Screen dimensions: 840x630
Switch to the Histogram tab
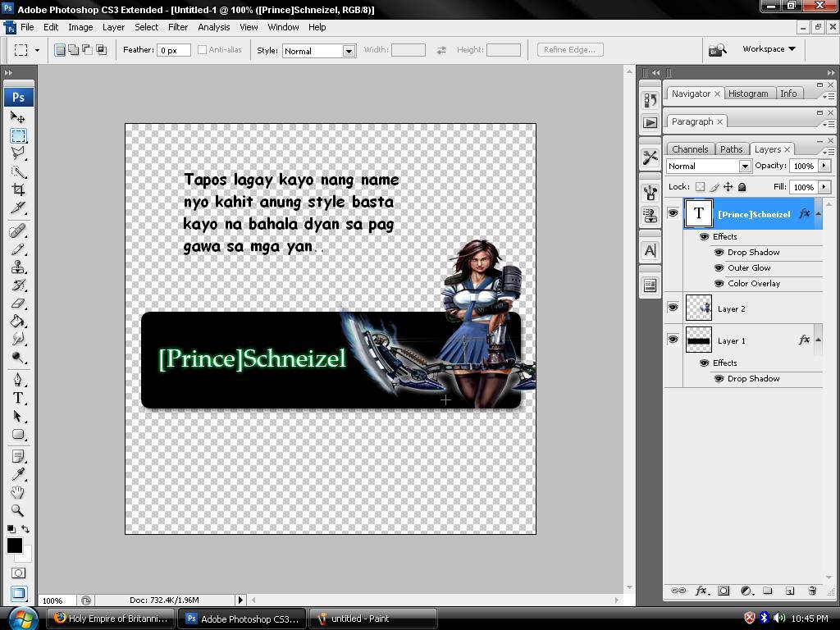click(x=748, y=94)
